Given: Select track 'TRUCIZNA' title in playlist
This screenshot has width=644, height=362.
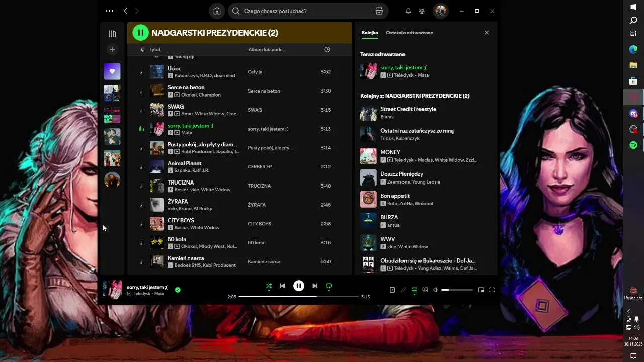Looking at the screenshot, I should click(181, 183).
